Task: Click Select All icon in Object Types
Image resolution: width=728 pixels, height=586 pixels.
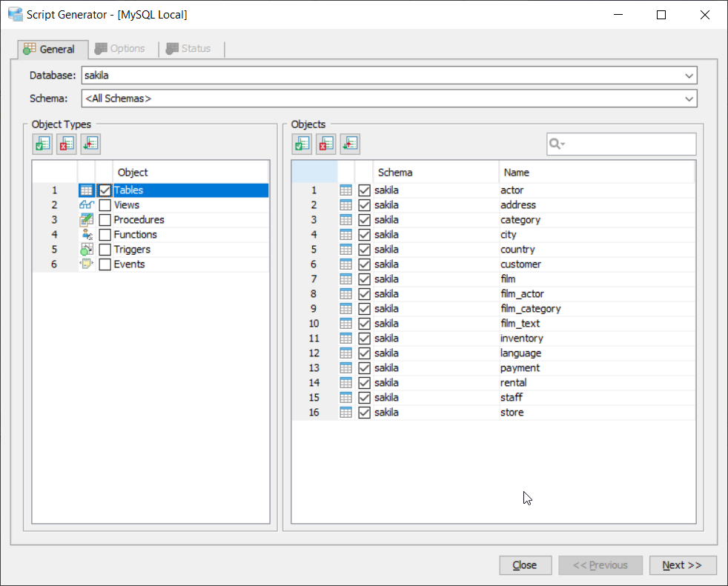Action: (x=42, y=144)
